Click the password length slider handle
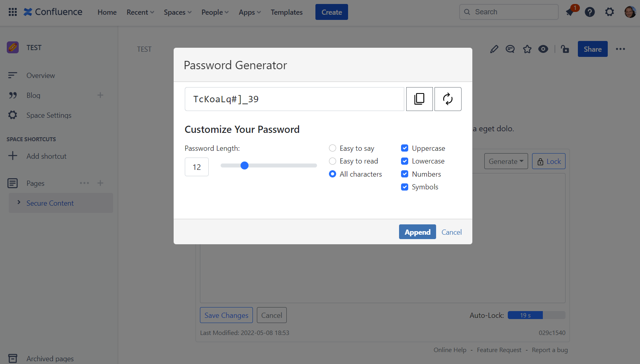Viewport: 640px width, 364px height. tap(245, 165)
